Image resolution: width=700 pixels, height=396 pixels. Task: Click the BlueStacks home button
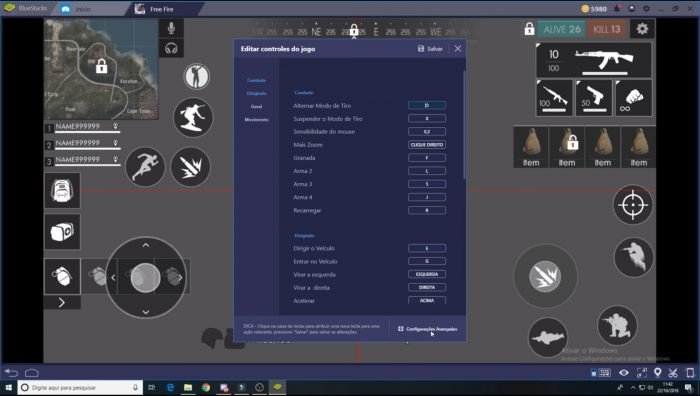pyautogui.click(x=32, y=372)
